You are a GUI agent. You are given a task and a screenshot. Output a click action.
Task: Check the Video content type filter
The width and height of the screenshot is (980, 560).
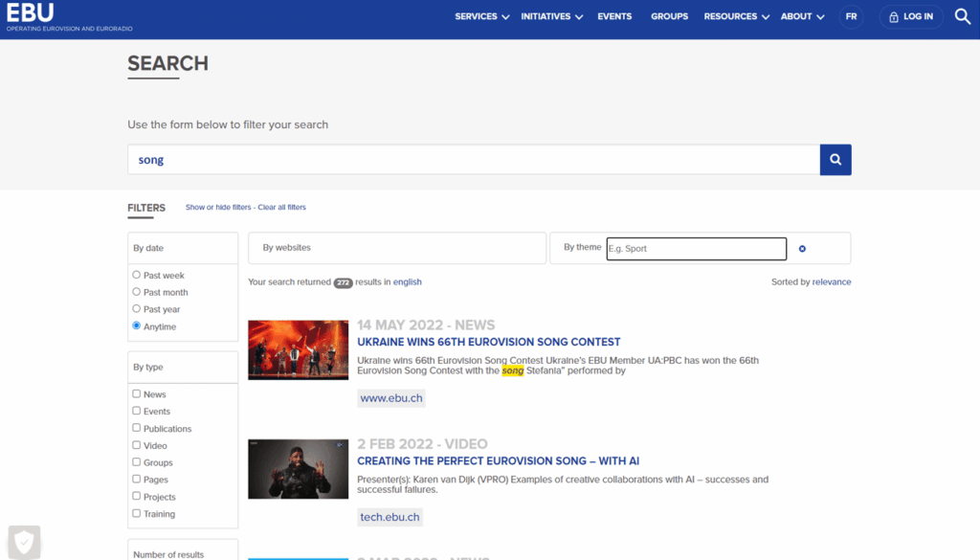pyautogui.click(x=135, y=445)
